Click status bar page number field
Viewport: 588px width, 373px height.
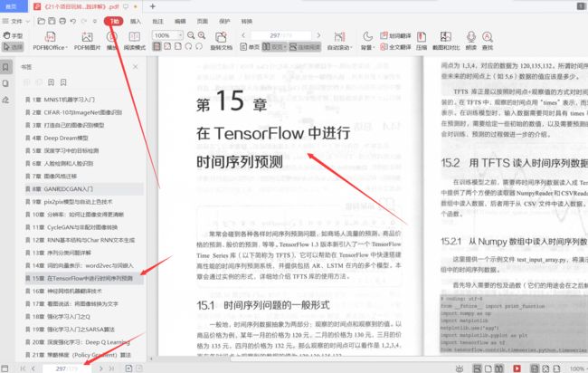[x=66, y=368]
